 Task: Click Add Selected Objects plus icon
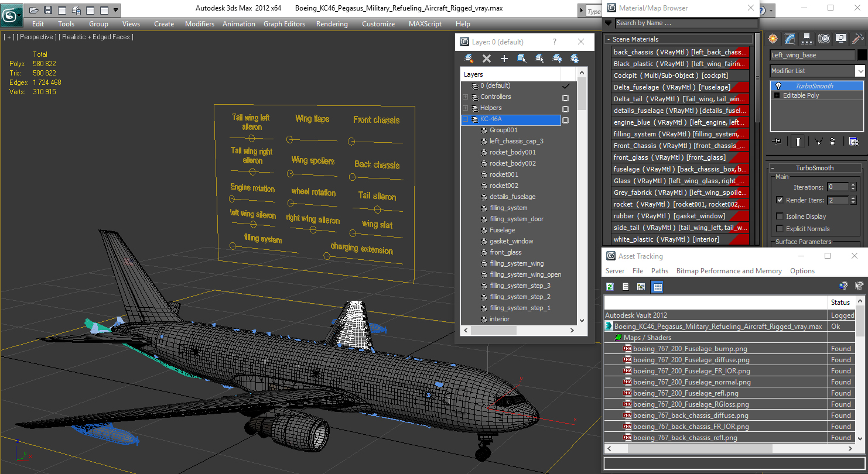click(x=504, y=59)
